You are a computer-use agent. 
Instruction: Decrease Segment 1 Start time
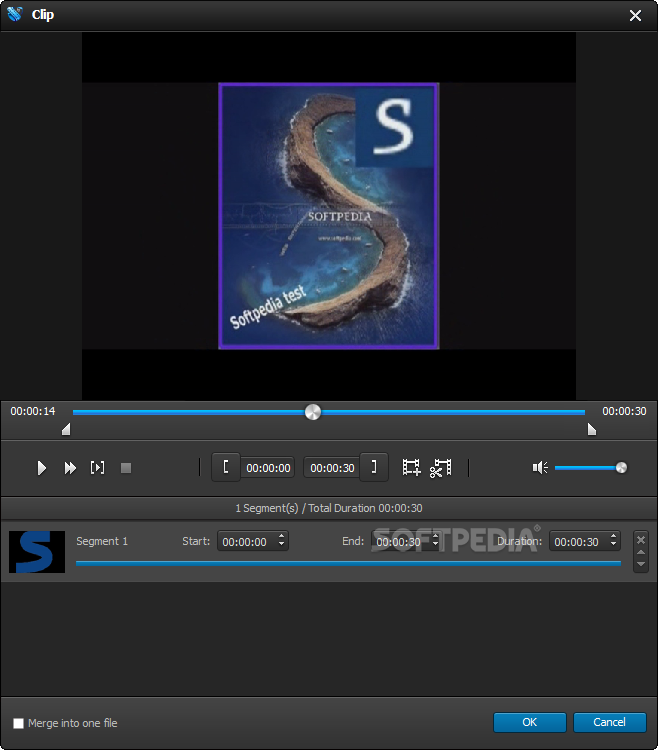click(x=282, y=545)
